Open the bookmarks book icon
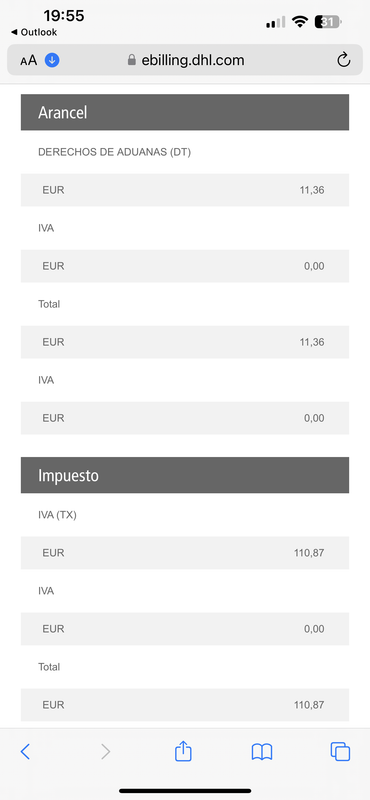The image size is (370, 800). point(262,752)
